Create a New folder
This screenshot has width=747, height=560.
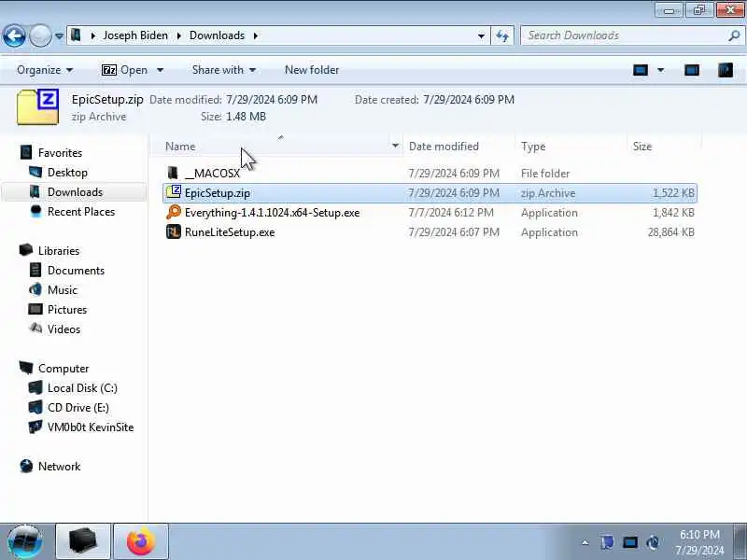pos(312,70)
